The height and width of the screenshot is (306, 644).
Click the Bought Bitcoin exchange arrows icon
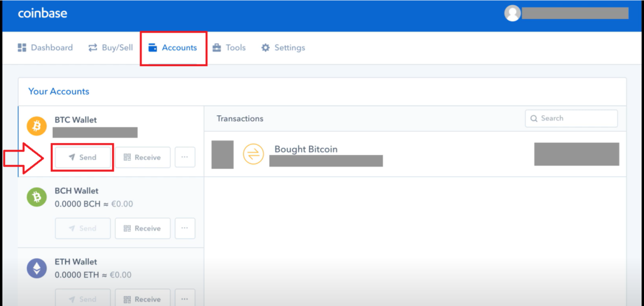point(253,154)
